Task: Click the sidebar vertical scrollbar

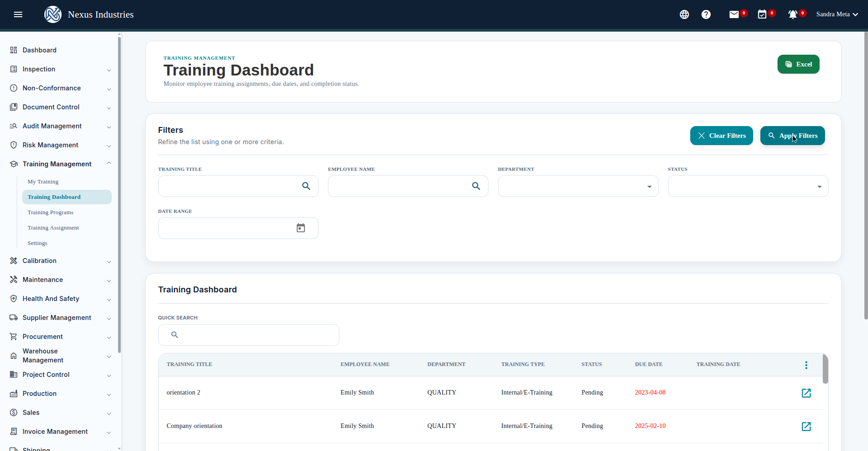Action: point(119,194)
